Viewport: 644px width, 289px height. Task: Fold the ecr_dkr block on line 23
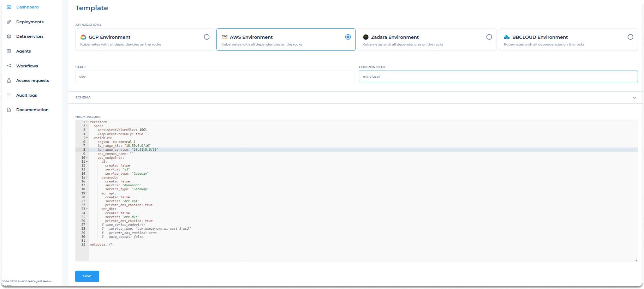pos(87,209)
